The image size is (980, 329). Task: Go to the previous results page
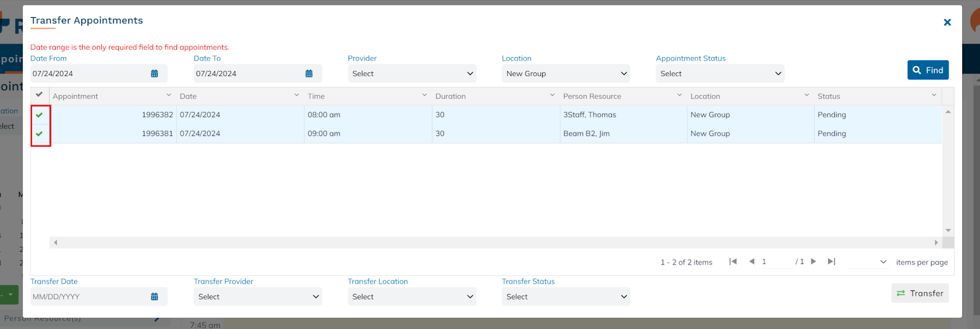[x=752, y=262]
